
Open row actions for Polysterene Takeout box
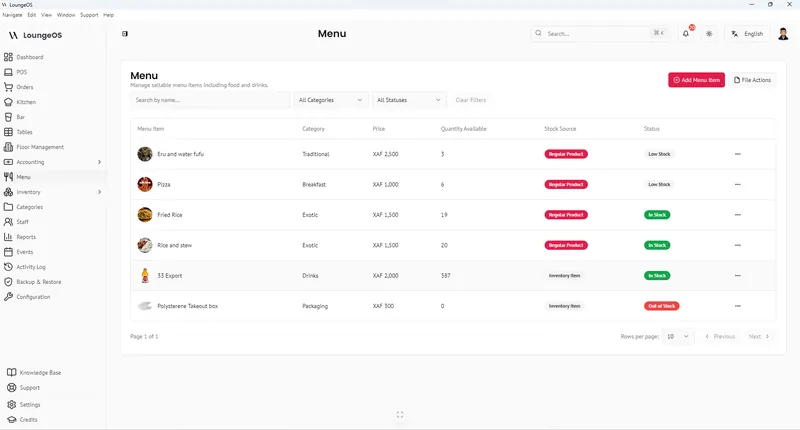coord(738,306)
